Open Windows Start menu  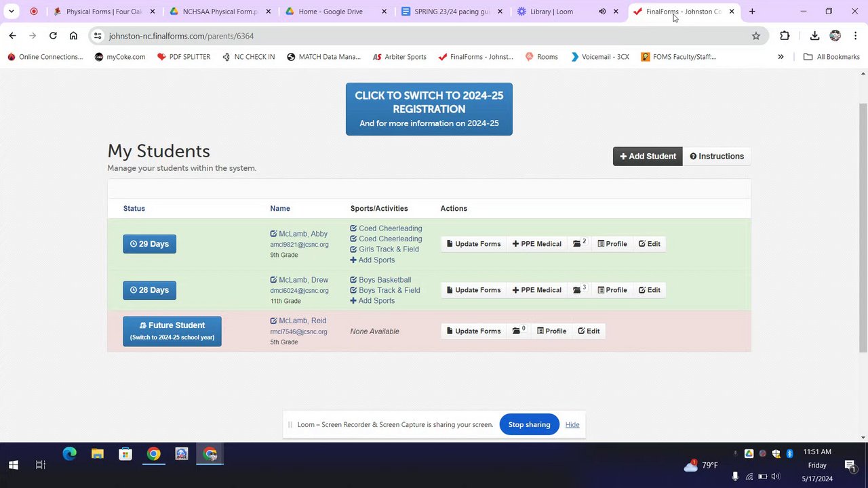(x=13, y=465)
